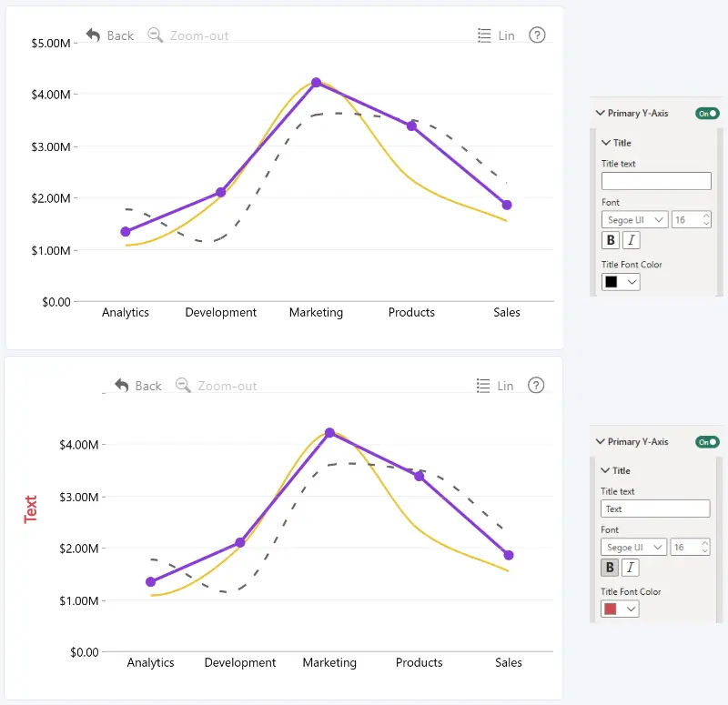Click the Marketing data point in top chart

coord(316,82)
